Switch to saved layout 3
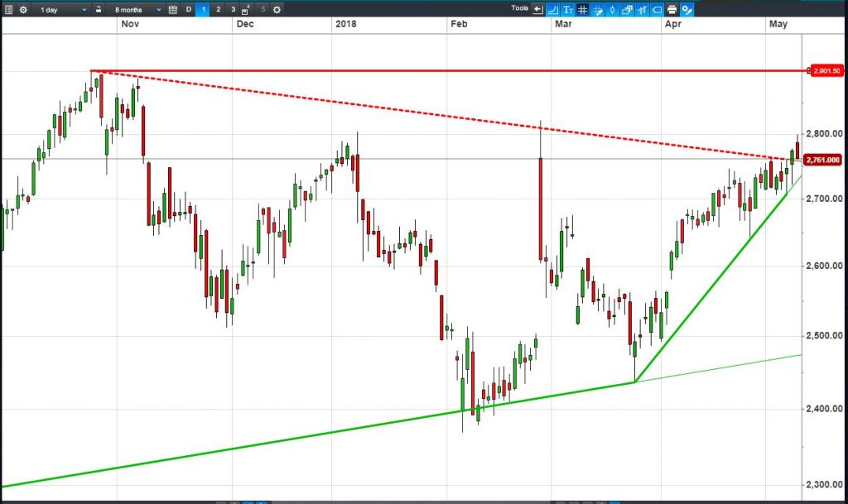Viewport: 848px width, 504px height. [233, 9]
